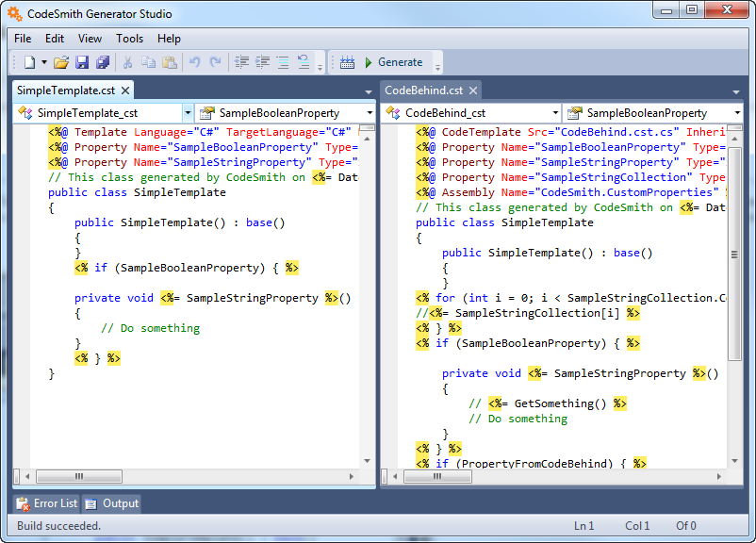Open the Tools menu
Image resolution: width=756 pixels, height=543 pixels.
coord(130,39)
